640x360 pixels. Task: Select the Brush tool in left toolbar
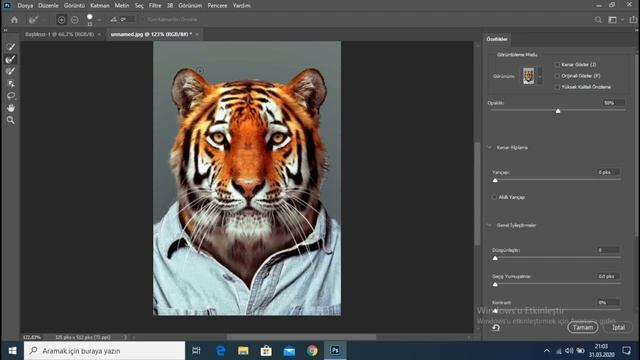pyautogui.click(x=11, y=71)
